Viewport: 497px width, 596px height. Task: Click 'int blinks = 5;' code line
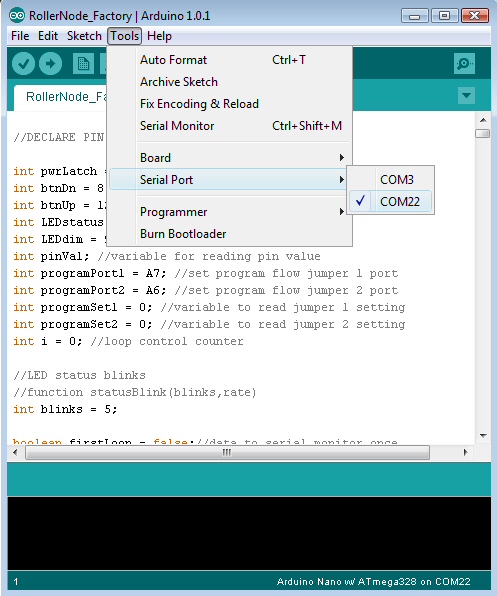[x=65, y=409]
